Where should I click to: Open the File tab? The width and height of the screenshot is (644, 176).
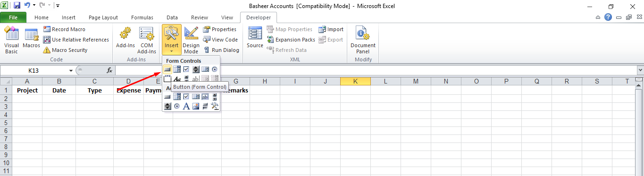14,17
